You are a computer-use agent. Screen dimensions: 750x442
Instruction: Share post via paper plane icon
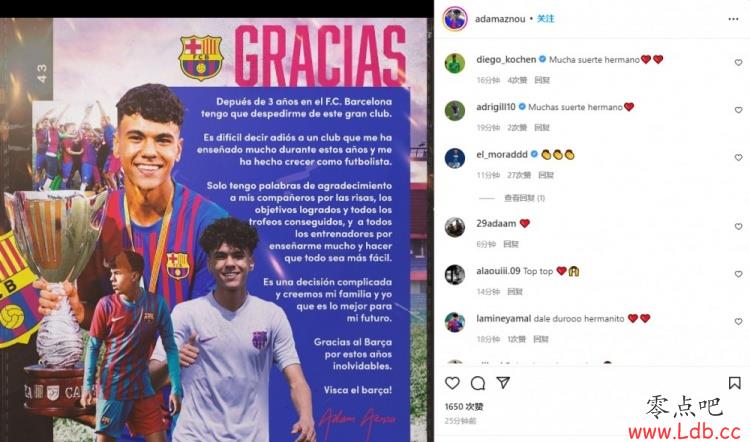(503, 382)
